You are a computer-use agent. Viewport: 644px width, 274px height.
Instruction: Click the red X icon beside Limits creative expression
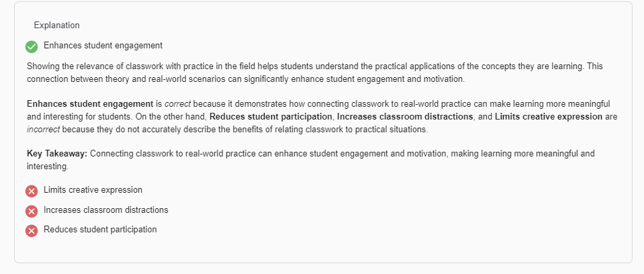click(32, 191)
